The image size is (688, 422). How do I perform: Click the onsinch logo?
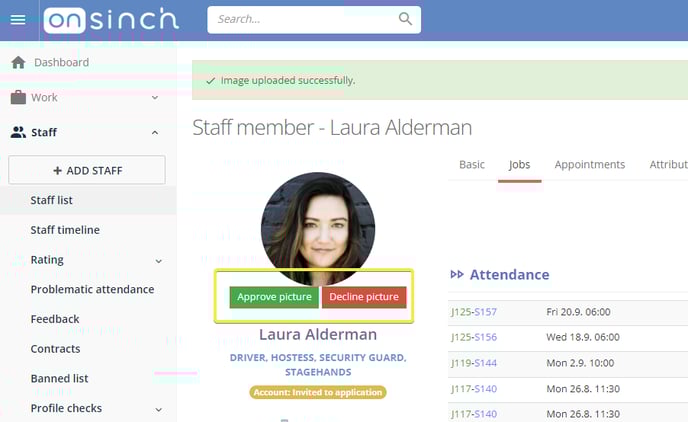(x=111, y=20)
